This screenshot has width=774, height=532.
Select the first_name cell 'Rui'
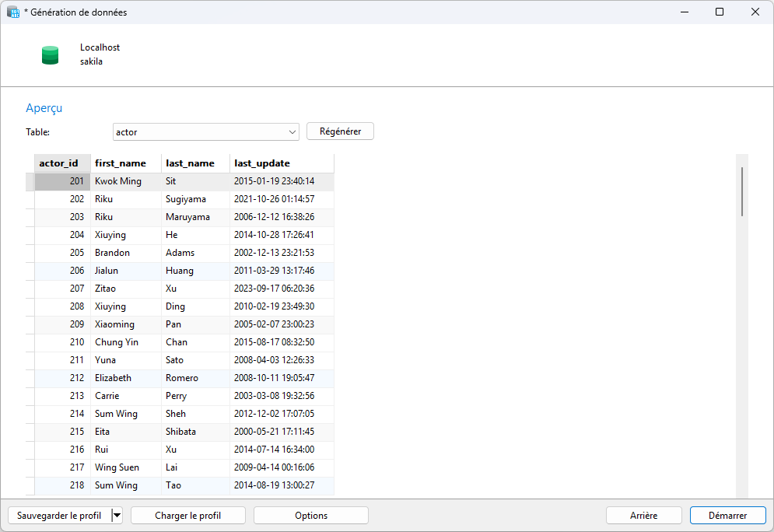(x=126, y=450)
